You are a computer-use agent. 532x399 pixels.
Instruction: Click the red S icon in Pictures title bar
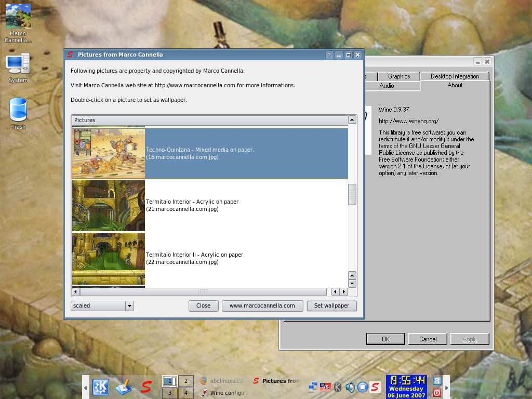point(70,54)
